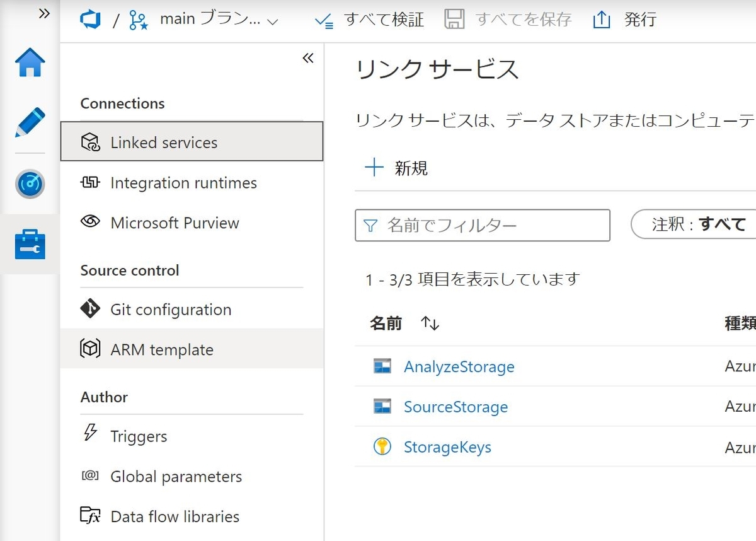Open the Author pencil hub
This screenshot has height=541, width=756.
click(x=30, y=122)
